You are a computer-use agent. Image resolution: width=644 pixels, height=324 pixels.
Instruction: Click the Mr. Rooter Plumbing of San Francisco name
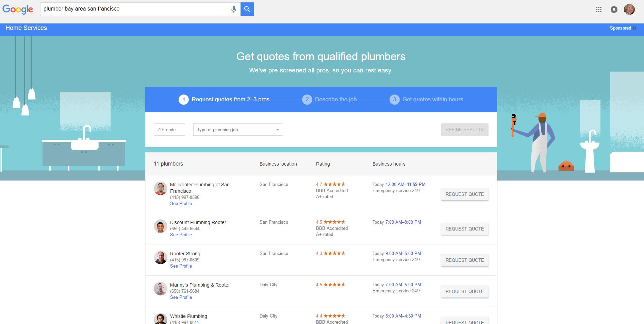pyautogui.click(x=200, y=188)
